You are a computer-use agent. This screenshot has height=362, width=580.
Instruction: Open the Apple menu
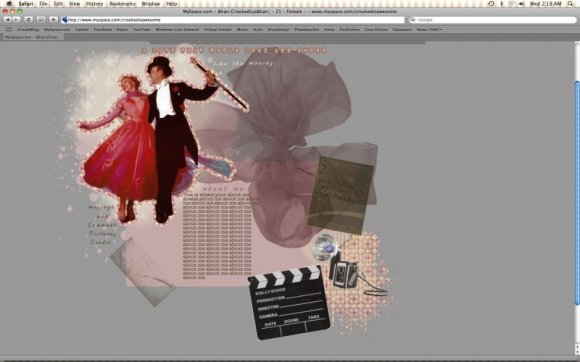click(9, 4)
